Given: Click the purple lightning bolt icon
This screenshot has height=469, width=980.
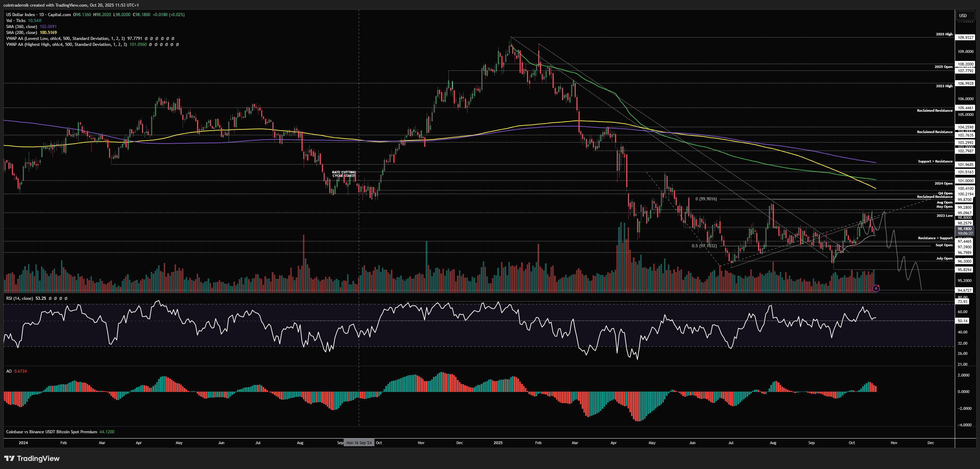Looking at the screenshot, I should [x=876, y=289].
